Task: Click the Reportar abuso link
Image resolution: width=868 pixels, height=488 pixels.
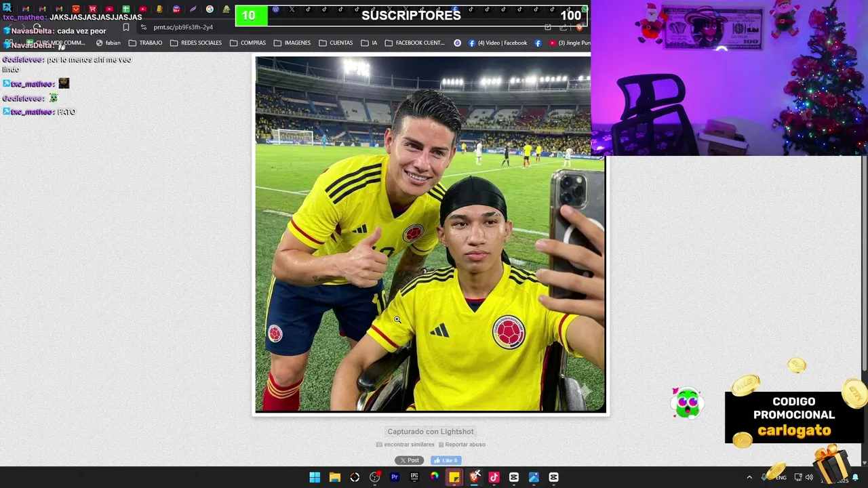Action: (x=462, y=445)
